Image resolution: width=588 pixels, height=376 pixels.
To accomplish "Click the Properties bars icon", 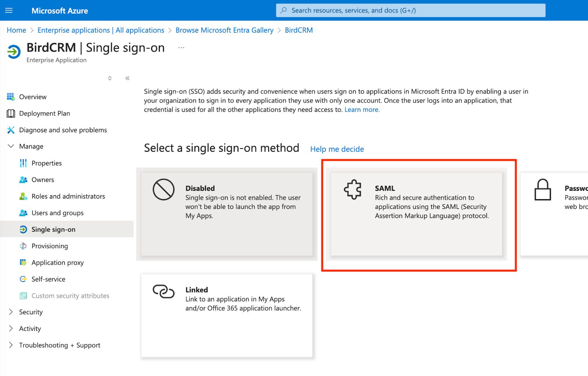I will pos(23,163).
